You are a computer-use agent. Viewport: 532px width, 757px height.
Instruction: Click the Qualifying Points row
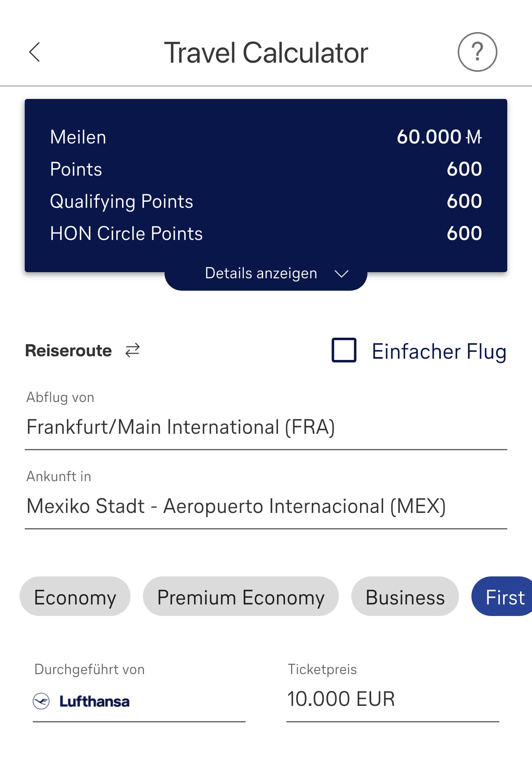[266, 202]
